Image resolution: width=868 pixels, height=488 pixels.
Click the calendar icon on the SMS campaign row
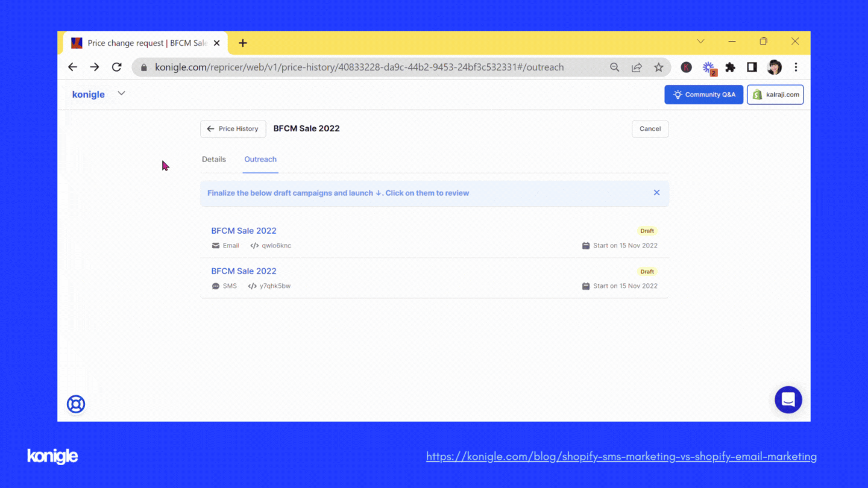[x=586, y=286]
